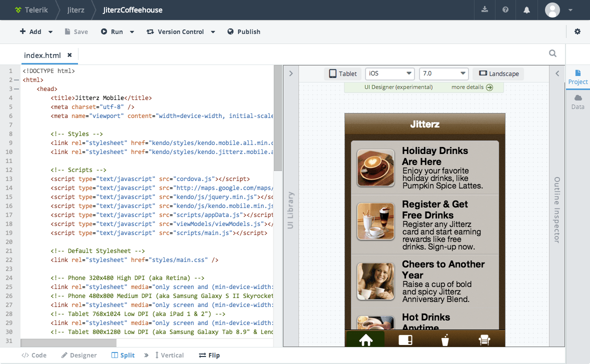Viewport: 590px width, 364px height.
Task: Expand the Run dropdown arrow
Action: coord(132,32)
